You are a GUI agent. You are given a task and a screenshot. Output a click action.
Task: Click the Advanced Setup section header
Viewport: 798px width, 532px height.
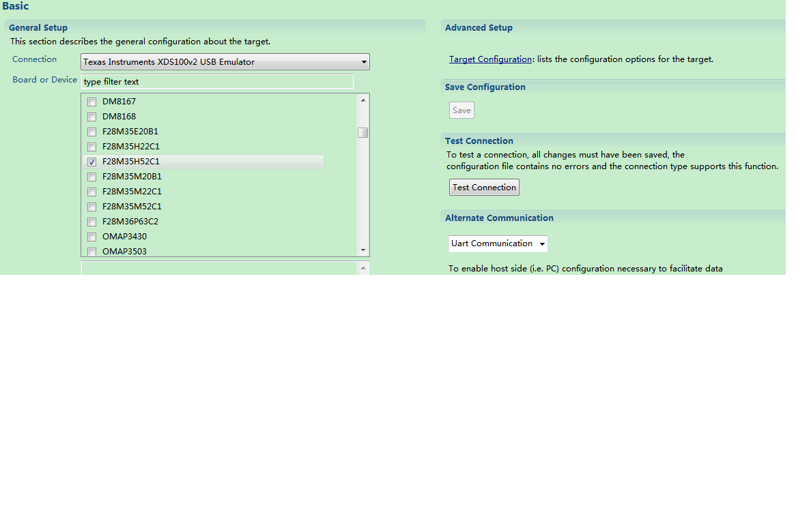[x=479, y=27]
